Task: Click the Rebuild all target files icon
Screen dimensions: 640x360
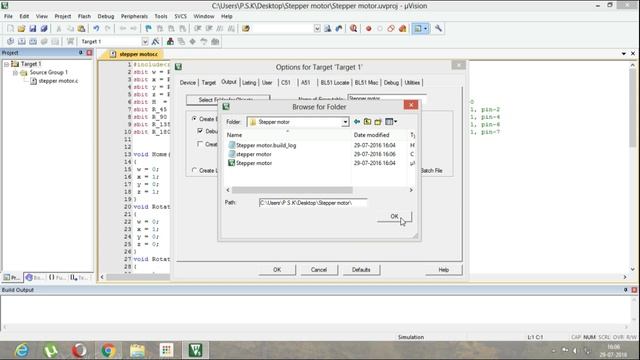Action: 33,42
